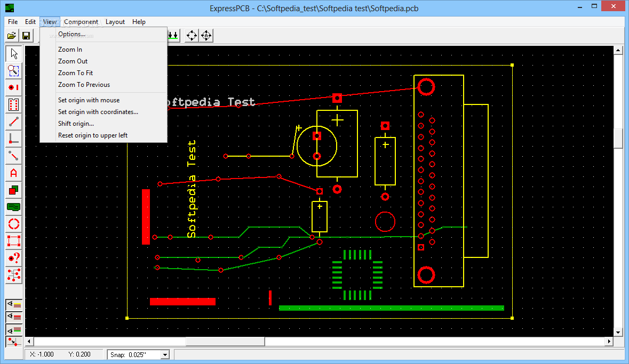This screenshot has height=364, width=629.
Task: Select the place component tool
Action: 14,104
